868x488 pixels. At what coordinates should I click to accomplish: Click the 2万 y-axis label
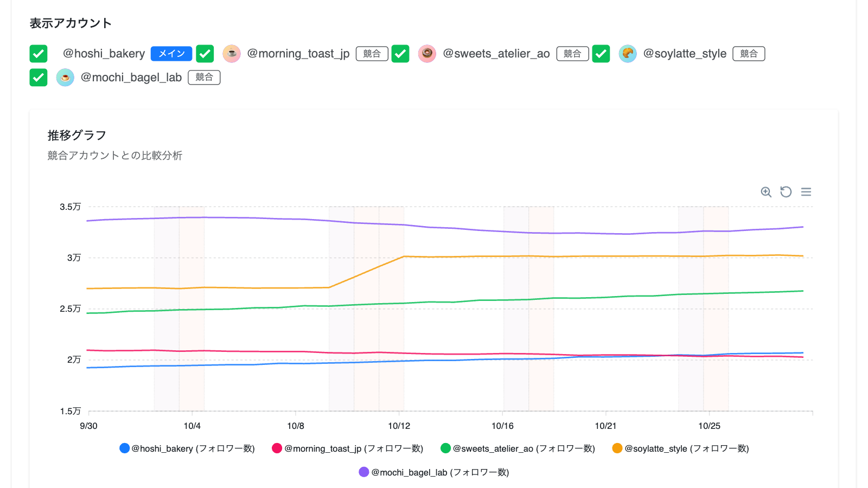pyautogui.click(x=74, y=359)
